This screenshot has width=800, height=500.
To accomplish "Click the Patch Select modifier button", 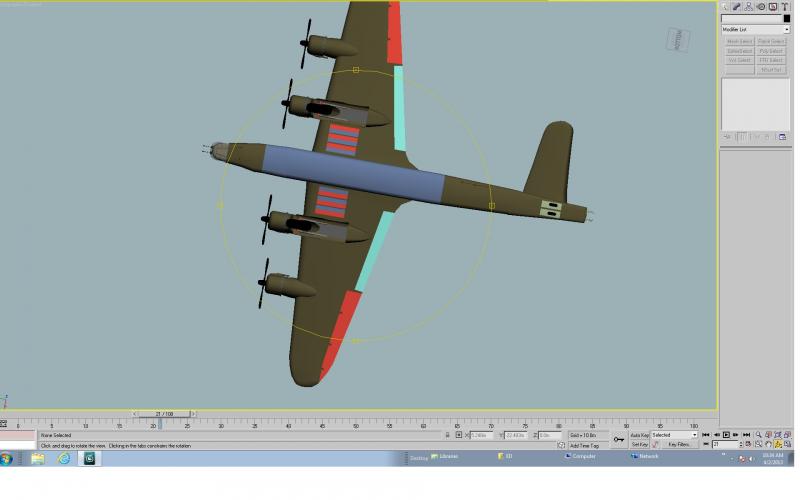I will [771, 41].
